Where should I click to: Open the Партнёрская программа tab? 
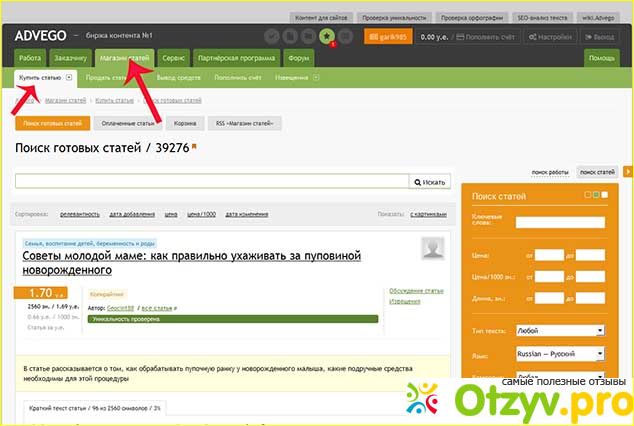pyautogui.click(x=237, y=58)
